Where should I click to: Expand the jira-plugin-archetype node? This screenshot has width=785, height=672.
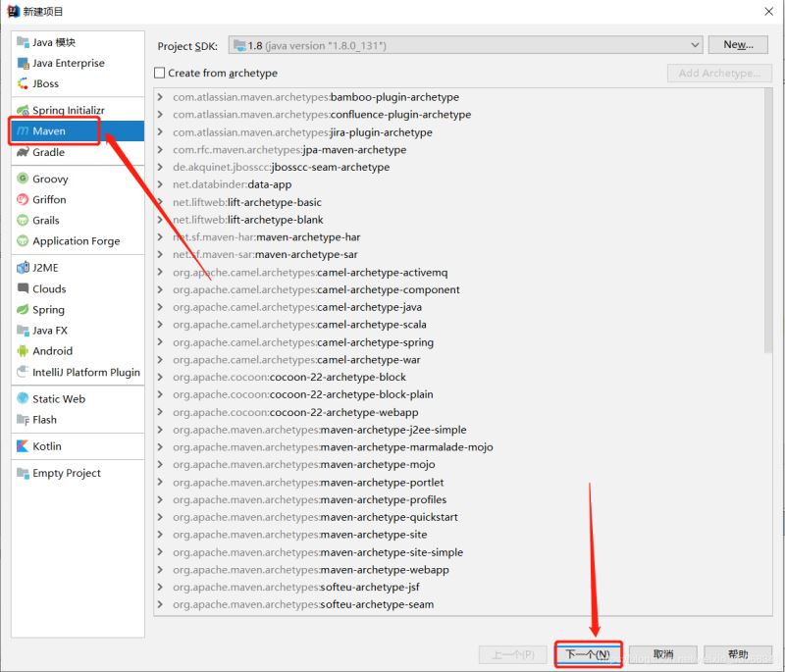(159, 131)
